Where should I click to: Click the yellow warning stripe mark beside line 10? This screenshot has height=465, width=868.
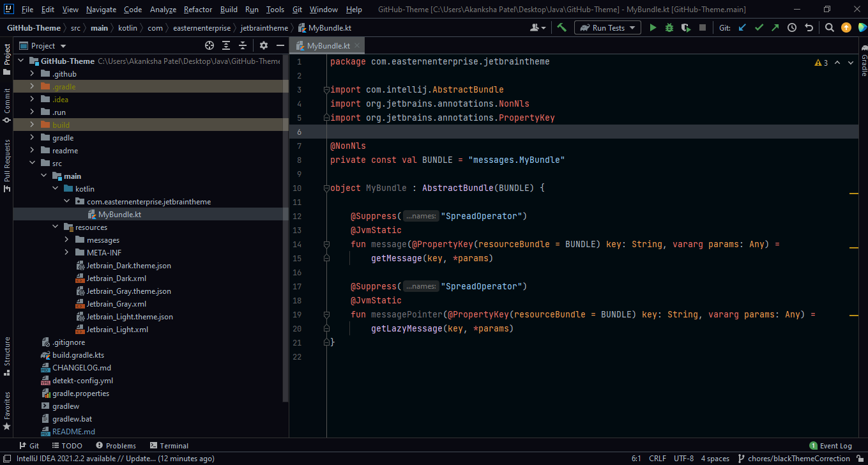[853, 192]
